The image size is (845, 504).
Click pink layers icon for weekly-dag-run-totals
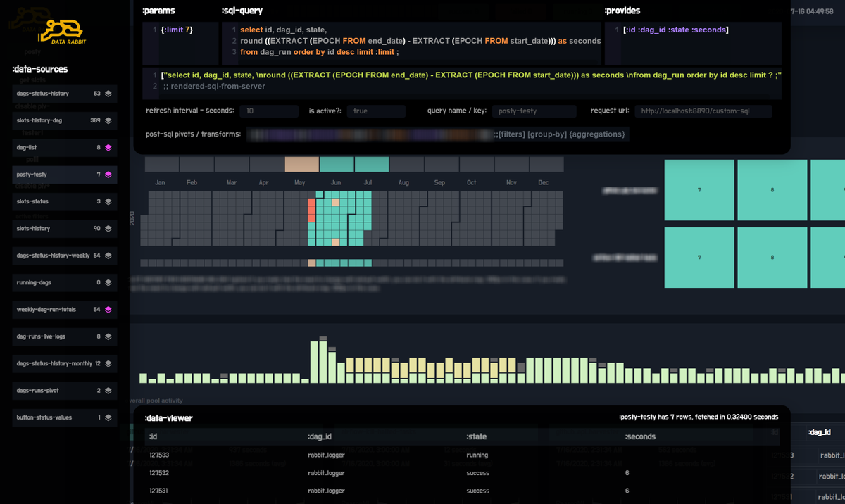[108, 309]
